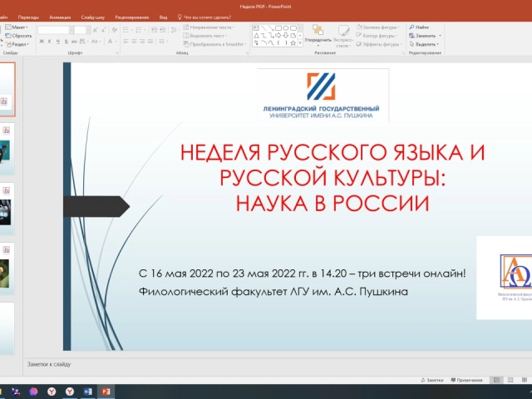Expand the shapes gallery More arrow
The height and width of the screenshot is (399, 532).
pos(300,43)
